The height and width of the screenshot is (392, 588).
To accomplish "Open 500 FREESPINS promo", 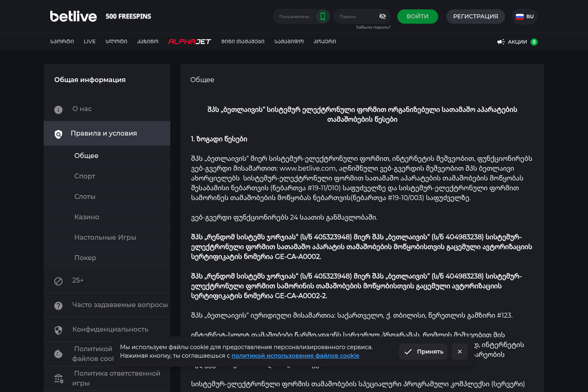I will 128,16.
